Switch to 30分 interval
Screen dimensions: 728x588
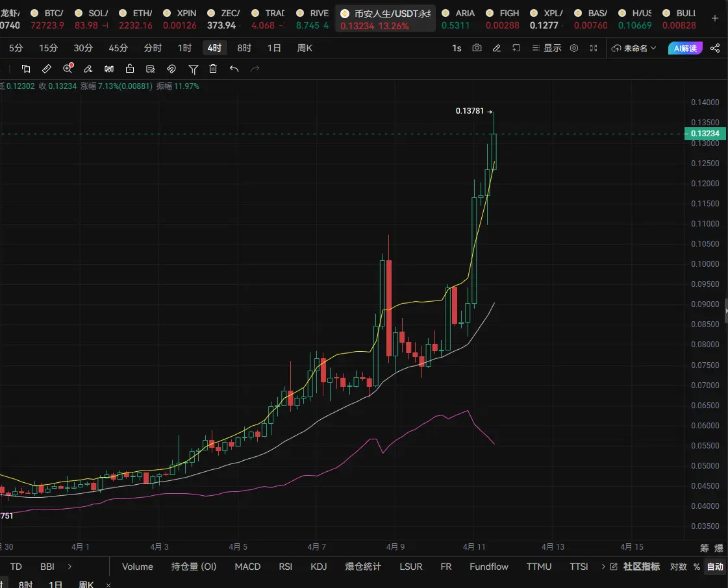[x=83, y=48]
